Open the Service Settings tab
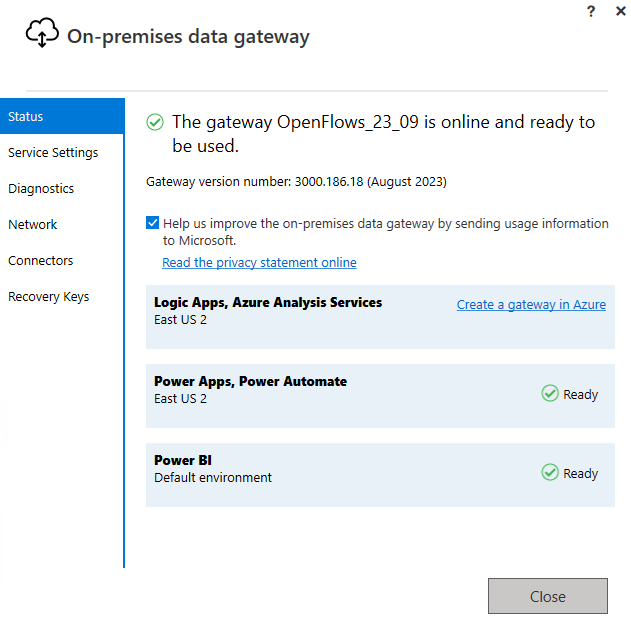 pos(53,153)
